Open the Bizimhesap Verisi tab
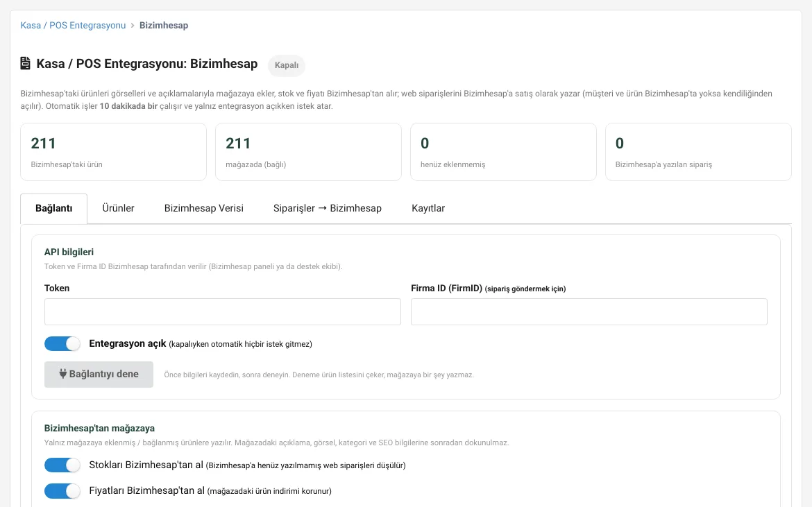This screenshot has height=507, width=812. (204, 209)
